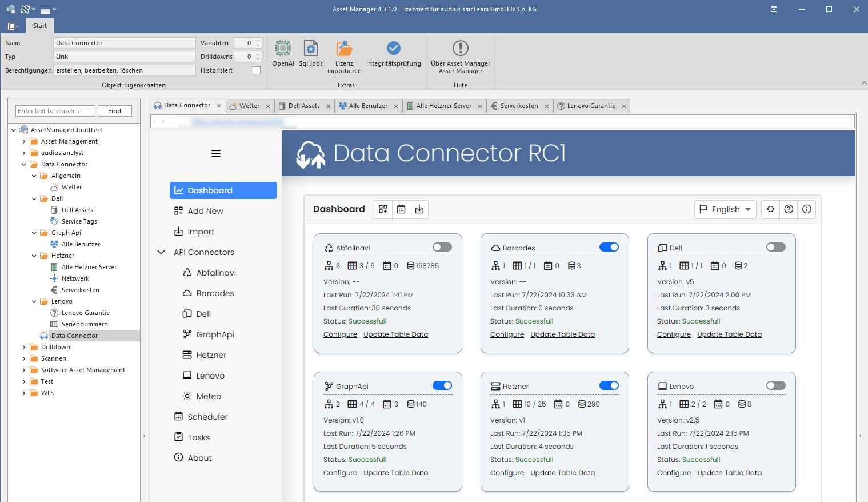Select Service Tags in the tree

(79, 221)
